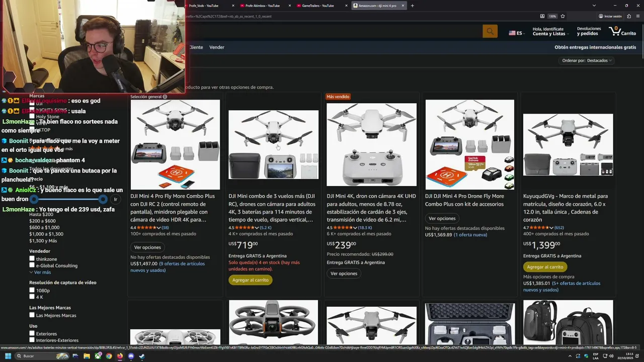Screen dimensions: 644x362
Task: Click the reader/picture-in-picture icon in address bar
Action: click(542, 16)
